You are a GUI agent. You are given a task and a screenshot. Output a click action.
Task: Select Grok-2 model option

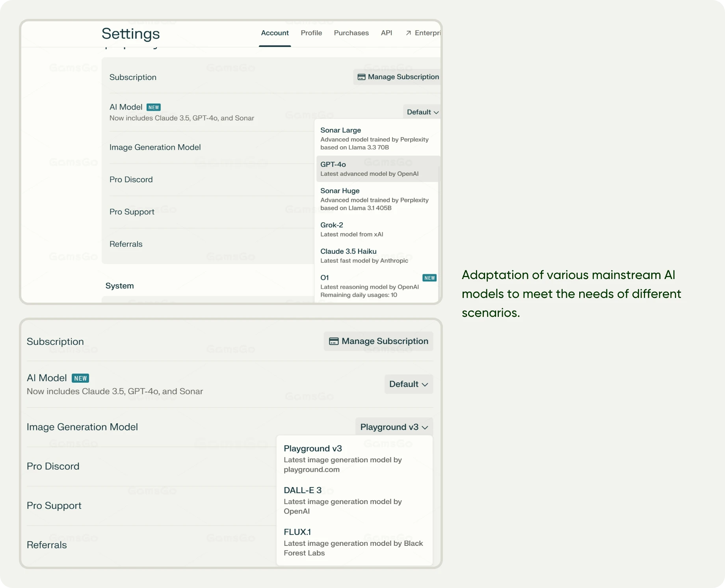pyautogui.click(x=377, y=229)
